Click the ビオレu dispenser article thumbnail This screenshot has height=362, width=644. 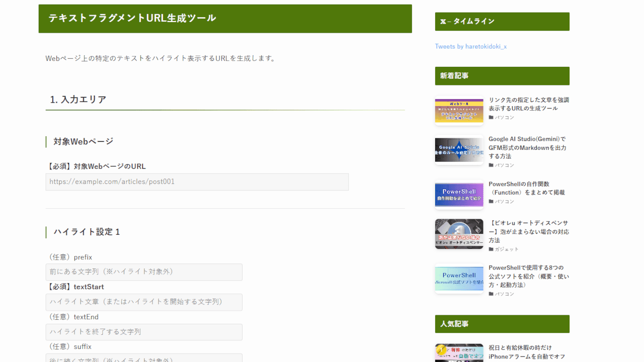click(x=459, y=234)
